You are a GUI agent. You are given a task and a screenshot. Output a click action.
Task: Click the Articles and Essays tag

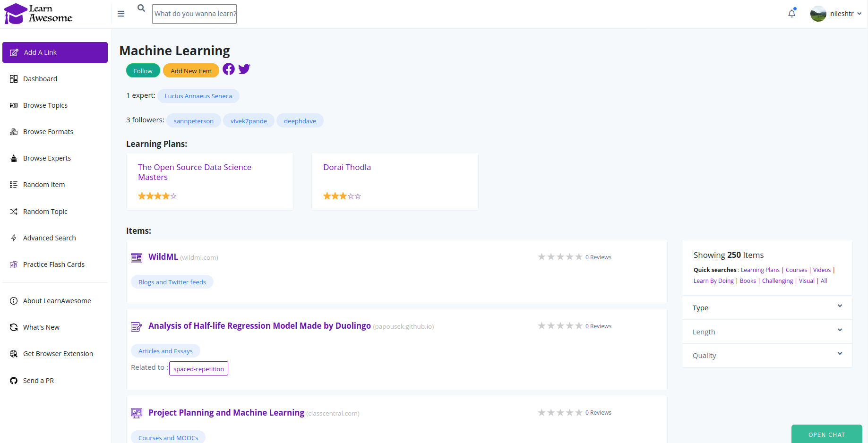(x=165, y=351)
